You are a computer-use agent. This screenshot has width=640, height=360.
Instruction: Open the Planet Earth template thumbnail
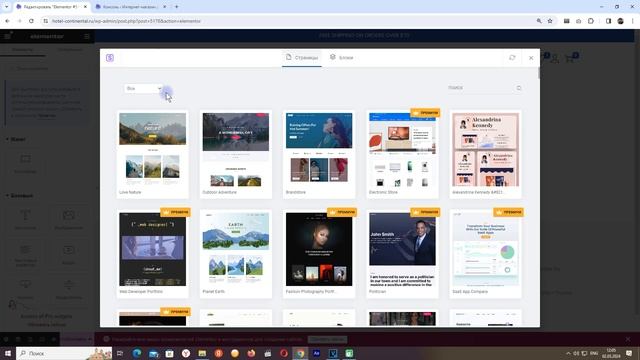click(x=236, y=249)
